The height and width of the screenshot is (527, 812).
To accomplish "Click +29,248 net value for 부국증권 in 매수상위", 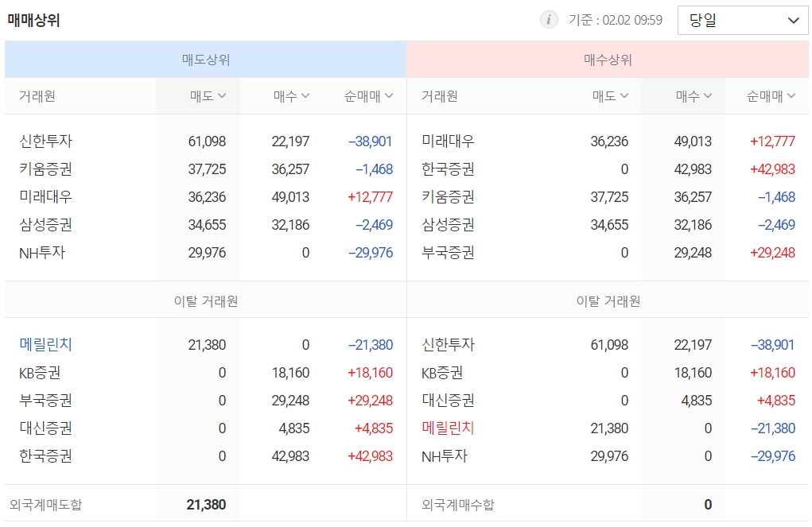I will click(773, 253).
